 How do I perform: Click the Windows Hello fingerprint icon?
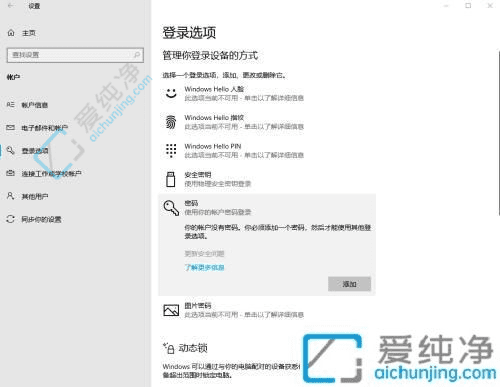tap(171, 122)
